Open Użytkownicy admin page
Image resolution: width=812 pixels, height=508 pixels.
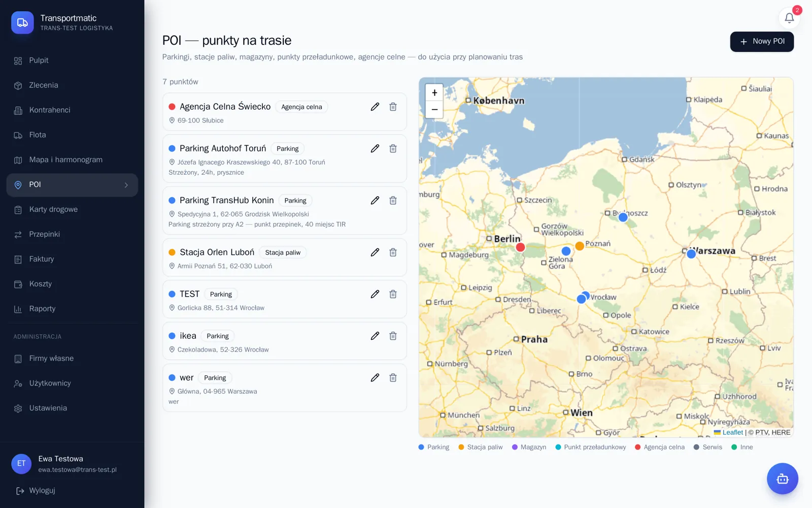coord(72,384)
